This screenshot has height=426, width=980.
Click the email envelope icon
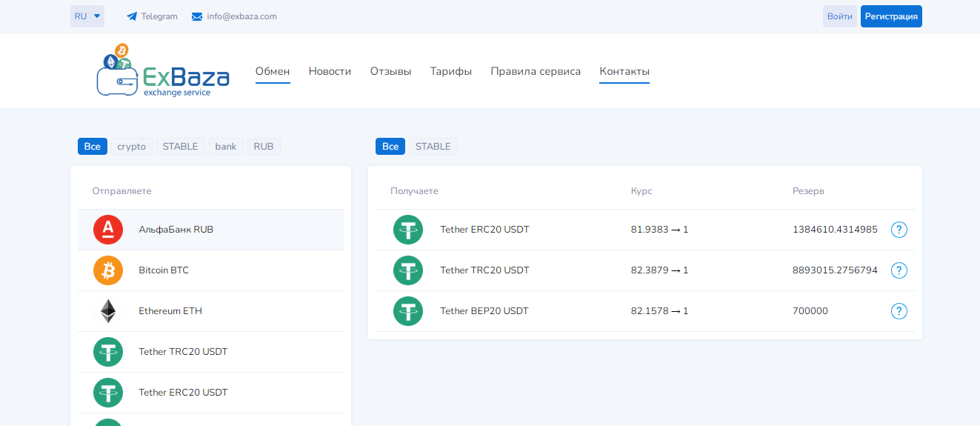coord(197,16)
